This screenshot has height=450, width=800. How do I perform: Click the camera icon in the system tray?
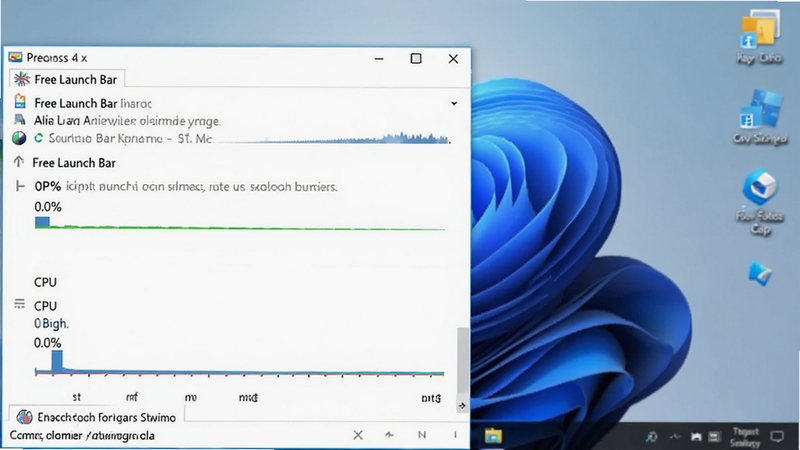pyautogui.click(x=696, y=437)
